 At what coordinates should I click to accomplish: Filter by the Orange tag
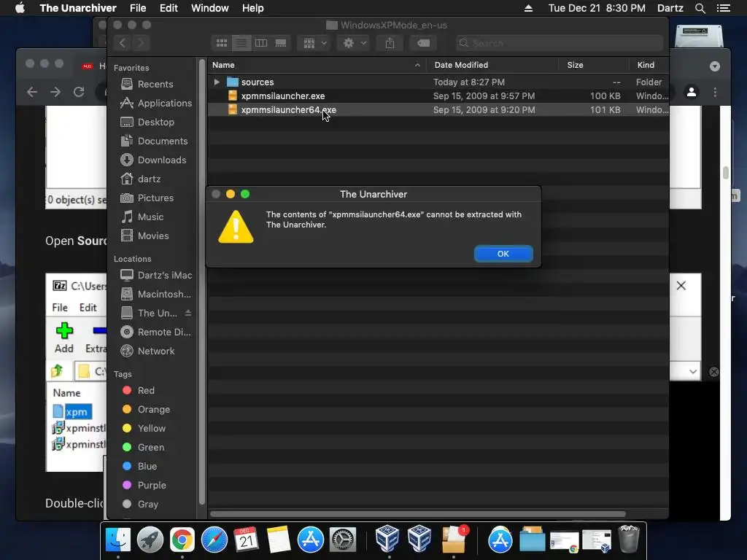pos(146,410)
